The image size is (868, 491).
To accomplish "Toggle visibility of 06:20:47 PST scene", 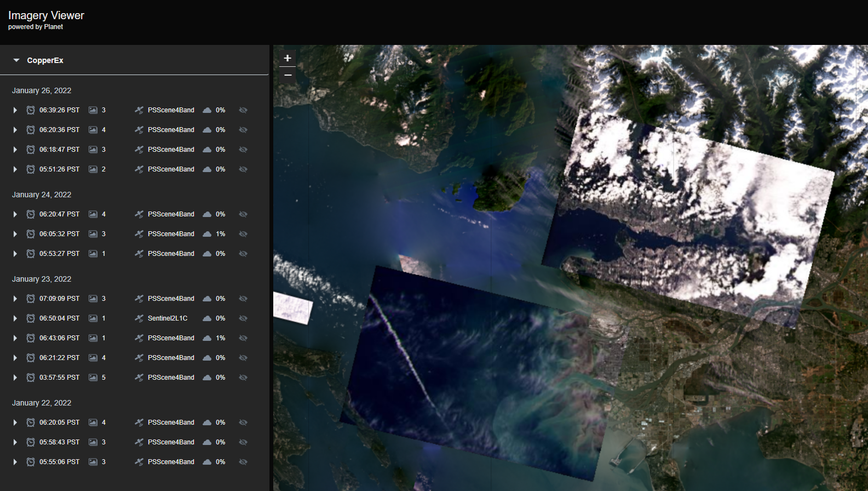I will coord(243,214).
